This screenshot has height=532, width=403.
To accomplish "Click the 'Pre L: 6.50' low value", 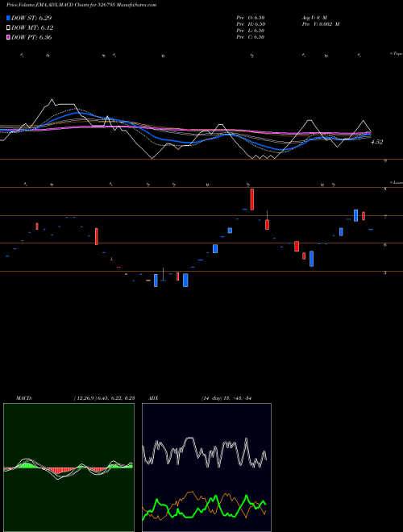I will [x=251, y=31].
